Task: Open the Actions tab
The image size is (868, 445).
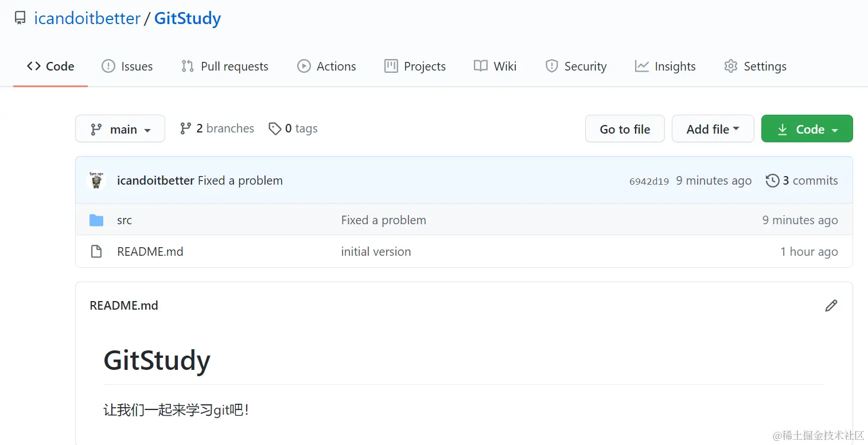Action: pos(326,67)
